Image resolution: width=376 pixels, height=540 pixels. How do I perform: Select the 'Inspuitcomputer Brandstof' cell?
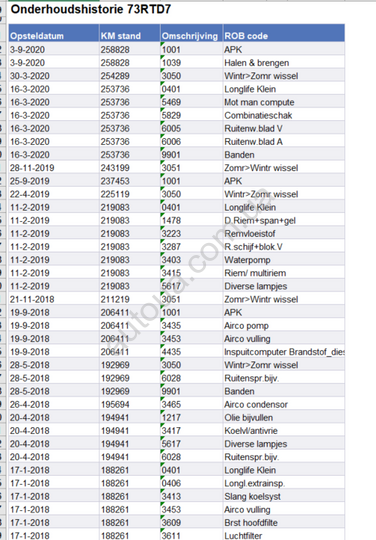[x=284, y=352]
